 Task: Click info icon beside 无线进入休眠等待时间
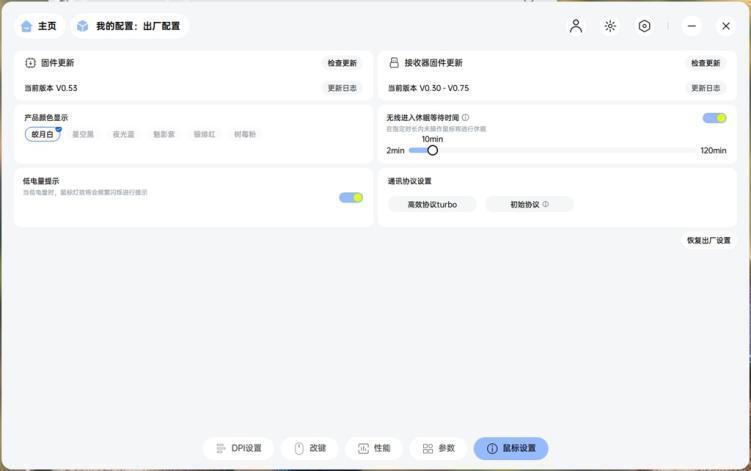466,117
